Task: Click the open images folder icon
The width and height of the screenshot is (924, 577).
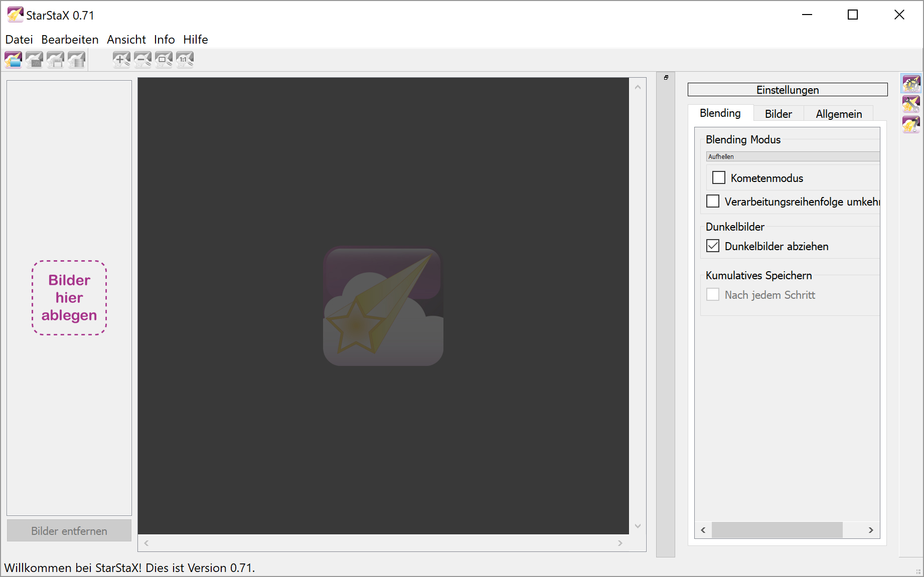Action: 14,60
